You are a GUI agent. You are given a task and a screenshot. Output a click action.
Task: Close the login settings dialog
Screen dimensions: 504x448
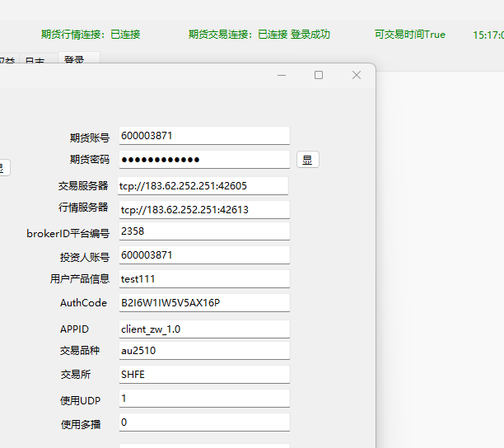click(357, 75)
